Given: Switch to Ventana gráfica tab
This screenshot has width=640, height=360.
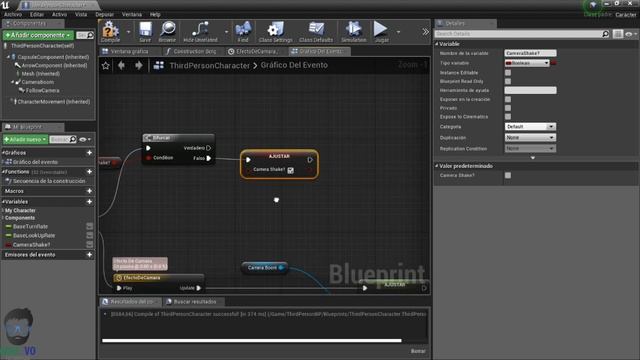Looking at the screenshot, I should [129, 51].
